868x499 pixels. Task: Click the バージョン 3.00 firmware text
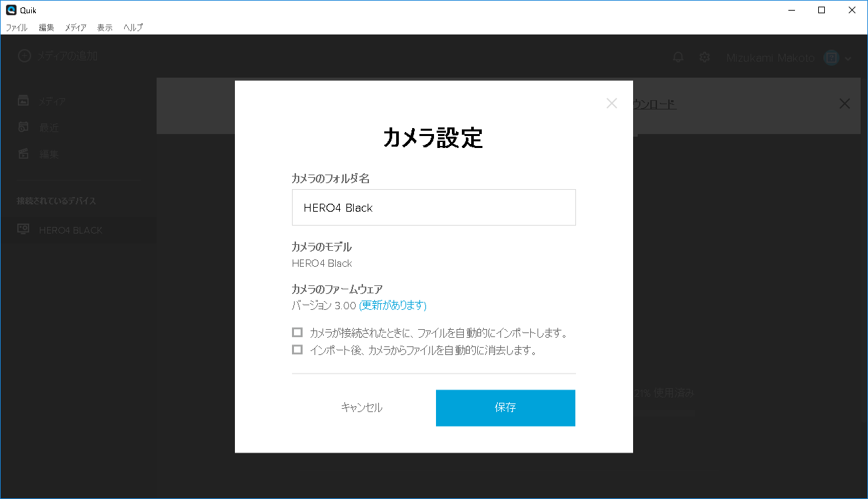(x=324, y=305)
